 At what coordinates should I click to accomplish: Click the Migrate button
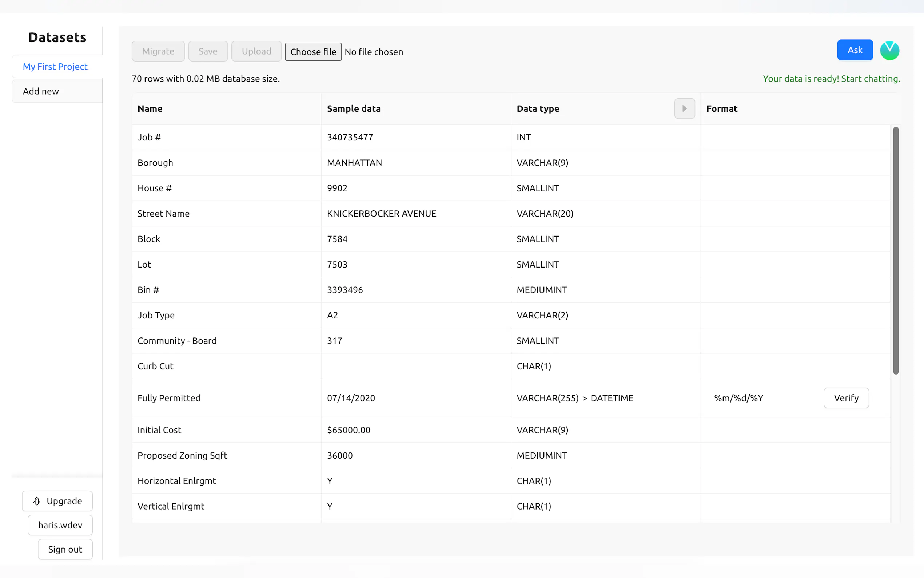pos(158,51)
